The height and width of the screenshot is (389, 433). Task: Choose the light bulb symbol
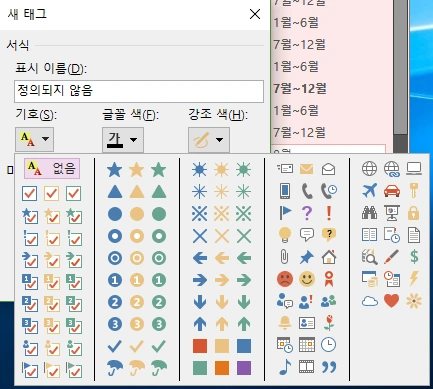point(285,235)
